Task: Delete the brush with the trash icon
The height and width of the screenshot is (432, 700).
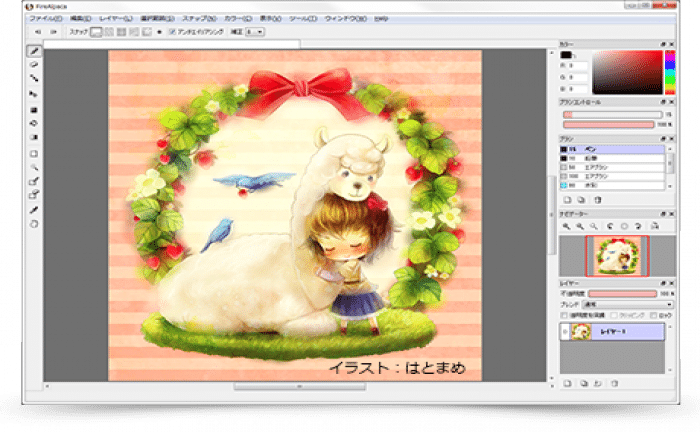Action: click(598, 200)
